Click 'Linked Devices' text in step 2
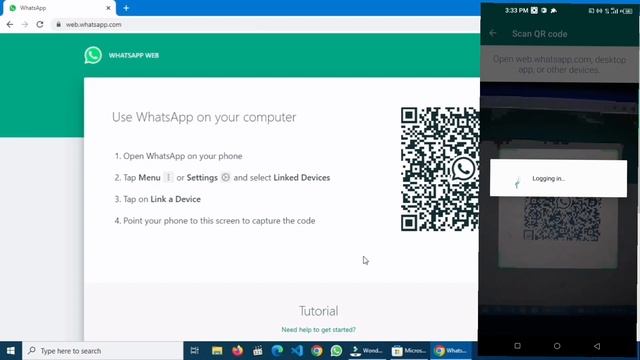 (302, 178)
